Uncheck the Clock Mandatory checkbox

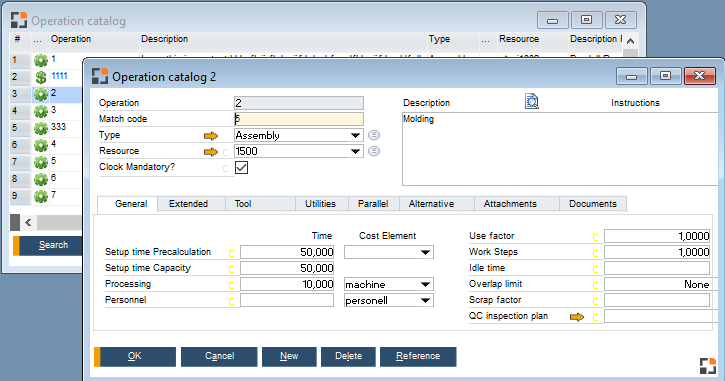[x=241, y=167]
